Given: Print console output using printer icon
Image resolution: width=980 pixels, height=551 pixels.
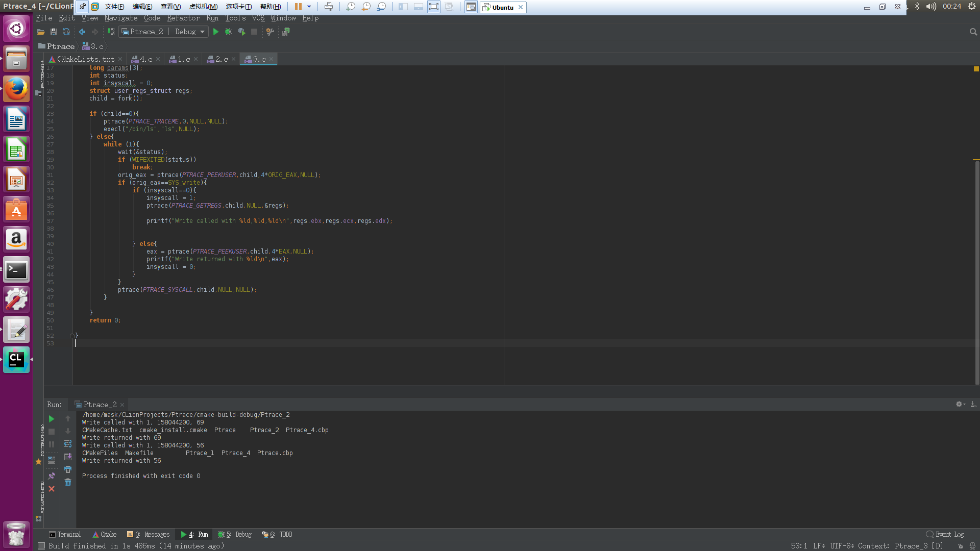Looking at the screenshot, I should (x=68, y=469).
